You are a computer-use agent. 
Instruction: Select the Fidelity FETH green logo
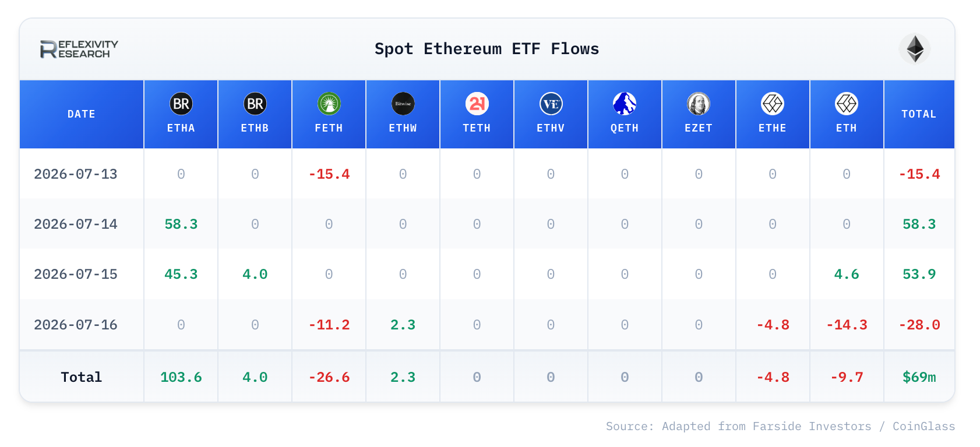click(329, 104)
